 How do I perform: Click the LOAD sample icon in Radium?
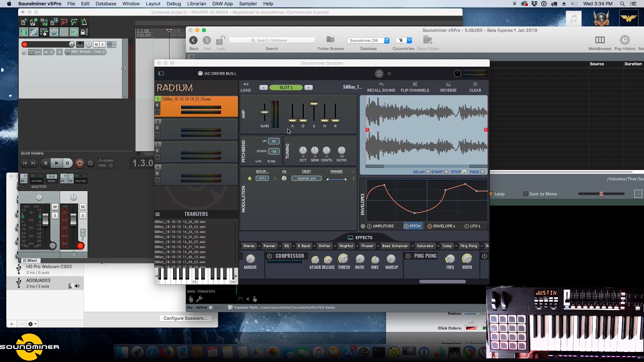point(246,84)
